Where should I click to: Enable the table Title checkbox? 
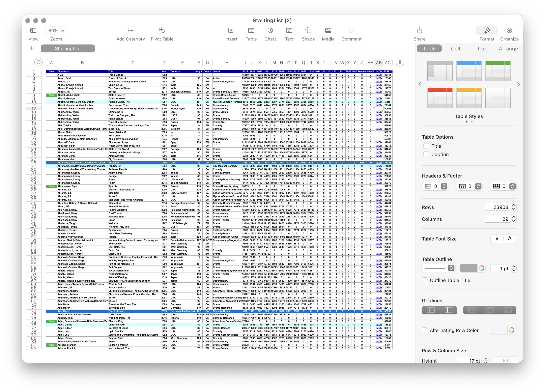(x=426, y=146)
